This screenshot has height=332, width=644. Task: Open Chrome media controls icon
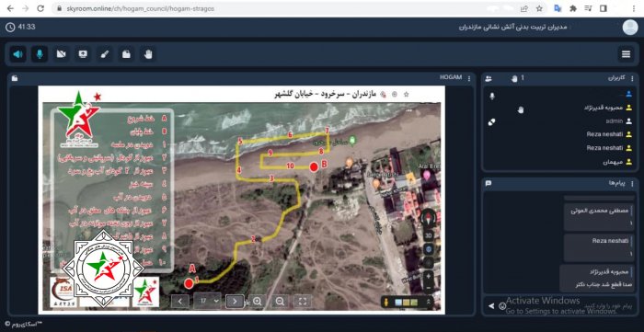(588, 8)
